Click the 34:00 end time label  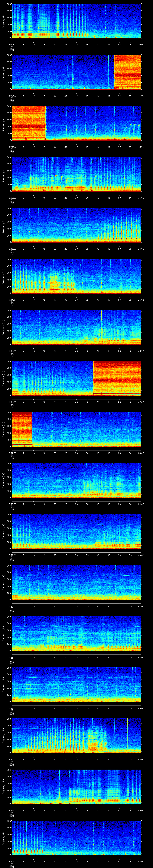tap(141, 249)
